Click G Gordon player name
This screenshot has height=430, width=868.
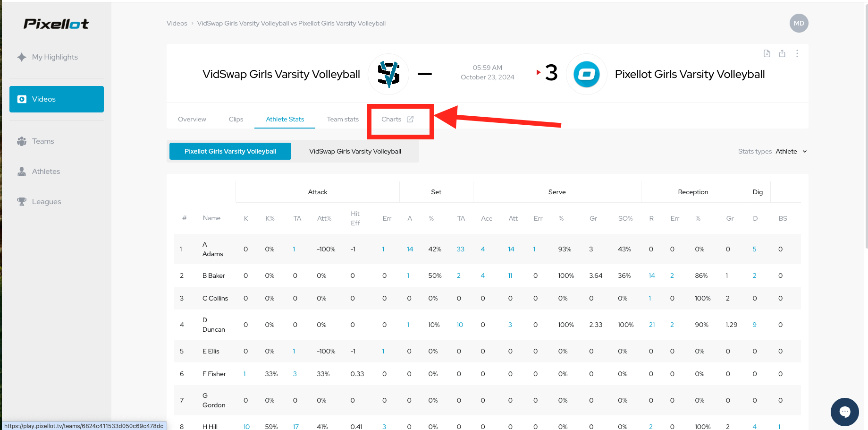pos(214,400)
